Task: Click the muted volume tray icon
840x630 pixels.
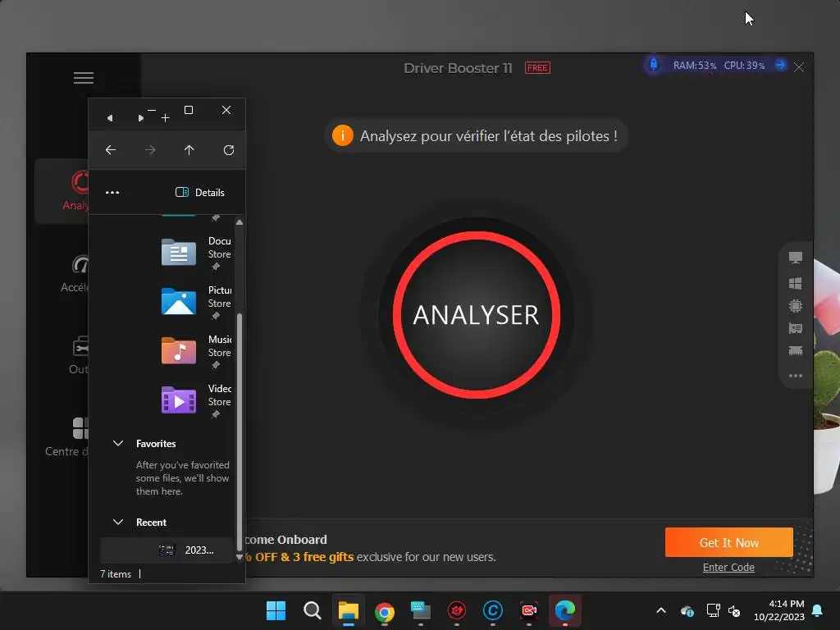Action: [x=734, y=610]
